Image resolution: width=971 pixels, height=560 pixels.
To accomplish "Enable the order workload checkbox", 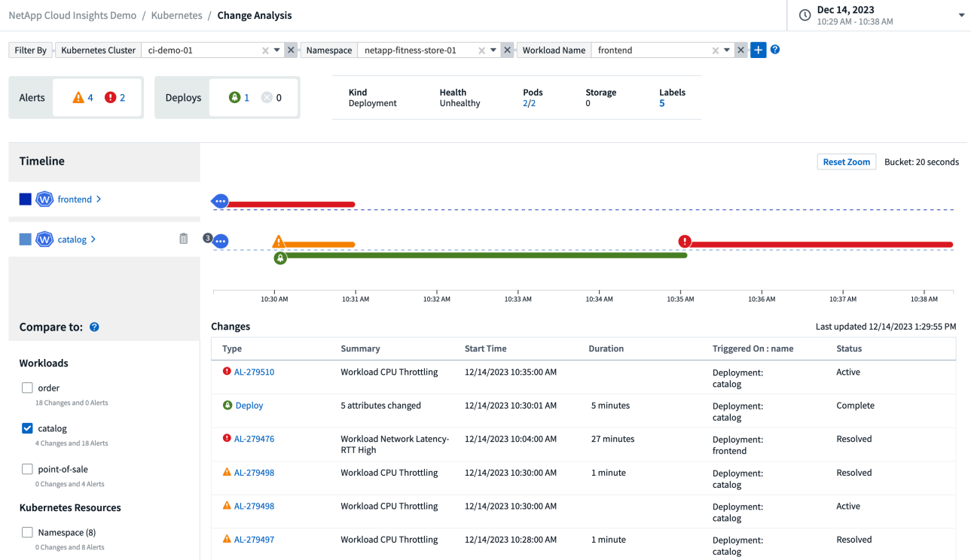I will click(x=27, y=388).
